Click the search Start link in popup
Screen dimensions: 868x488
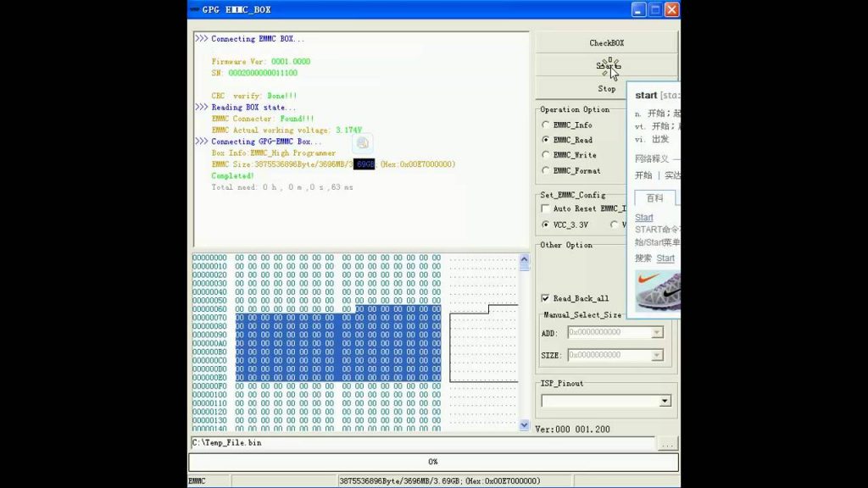pyautogui.click(x=665, y=258)
